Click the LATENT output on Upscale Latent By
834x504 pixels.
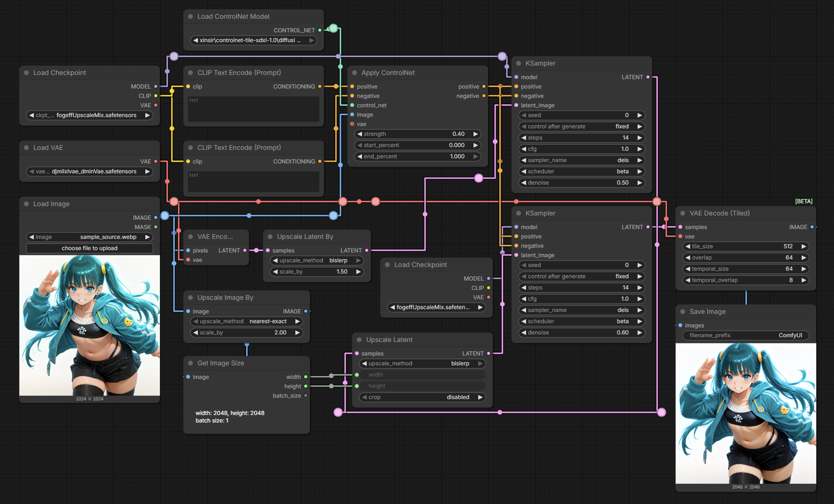(x=367, y=250)
